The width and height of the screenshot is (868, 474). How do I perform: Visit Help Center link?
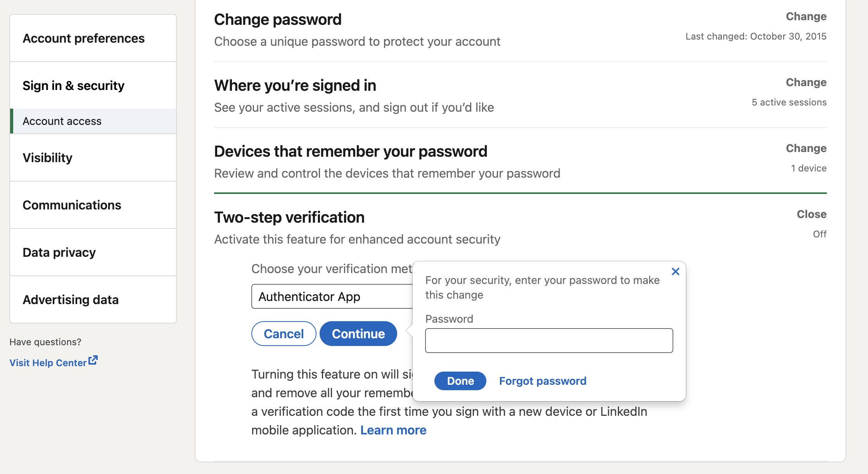[x=48, y=363]
